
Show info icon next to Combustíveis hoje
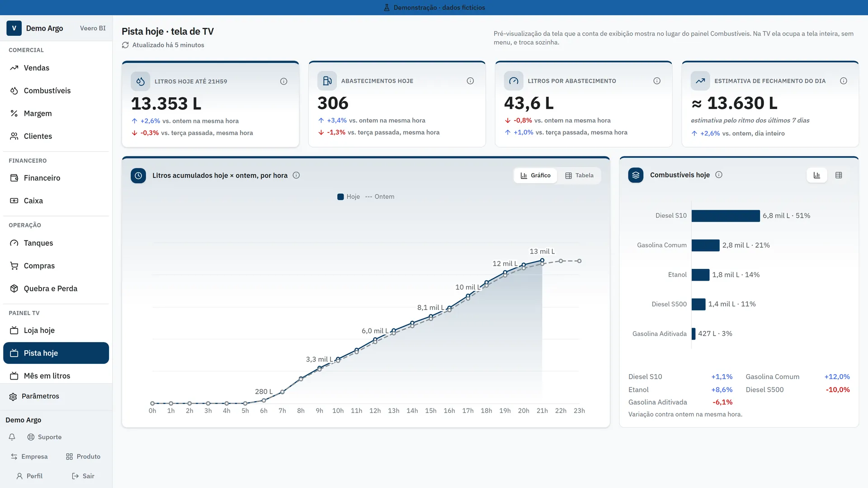pos(719,175)
